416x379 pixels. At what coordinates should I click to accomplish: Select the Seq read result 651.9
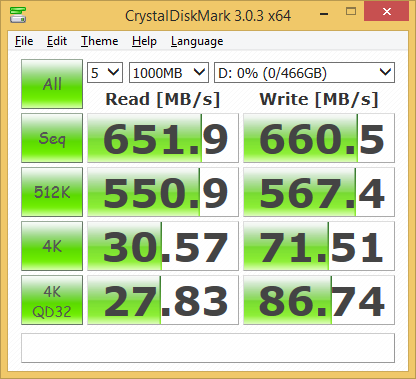tap(163, 138)
